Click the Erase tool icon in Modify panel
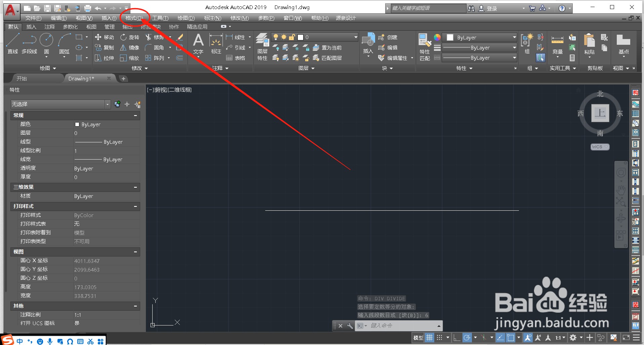The image size is (644, 345). 180,37
